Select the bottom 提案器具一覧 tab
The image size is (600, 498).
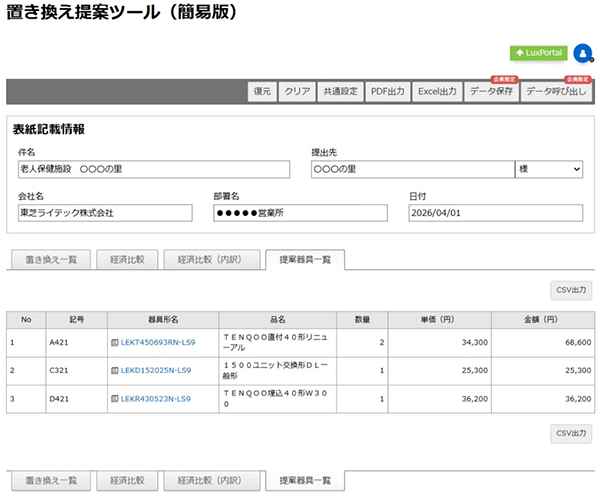[x=305, y=480]
